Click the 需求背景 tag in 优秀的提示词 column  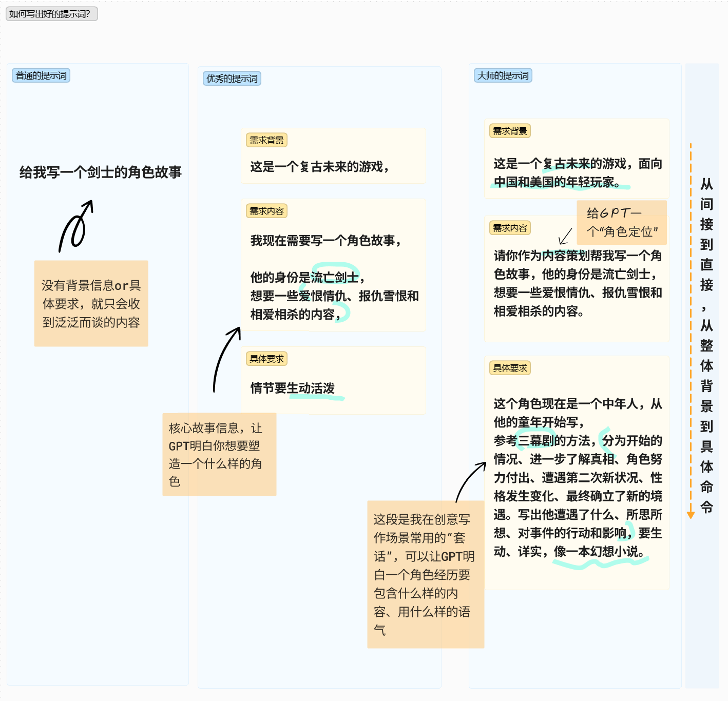point(266,140)
